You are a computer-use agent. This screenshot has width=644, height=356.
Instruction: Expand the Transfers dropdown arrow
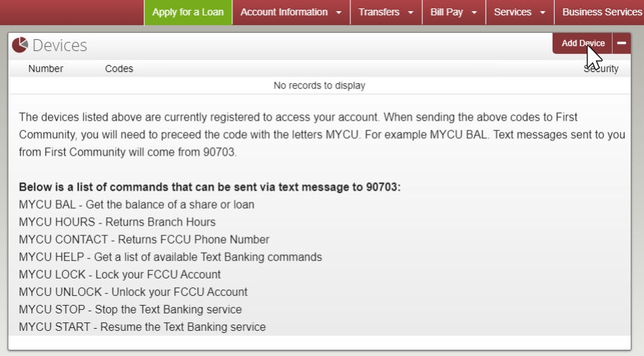(x=410, y=13)
